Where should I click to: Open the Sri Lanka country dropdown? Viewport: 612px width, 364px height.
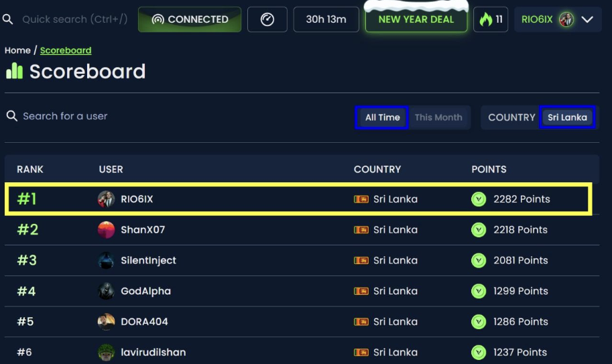point(567,117)
